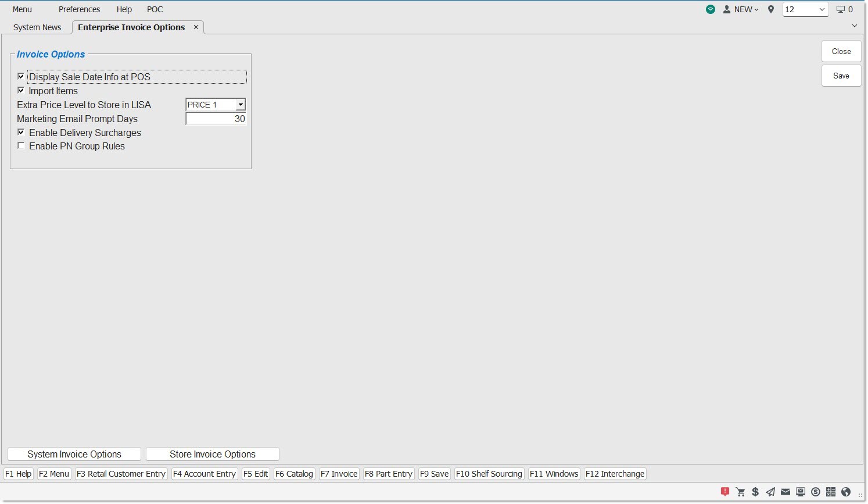Open the envelope mail icon
This screenshot has width=868, height=504.
tap(785, 492)
